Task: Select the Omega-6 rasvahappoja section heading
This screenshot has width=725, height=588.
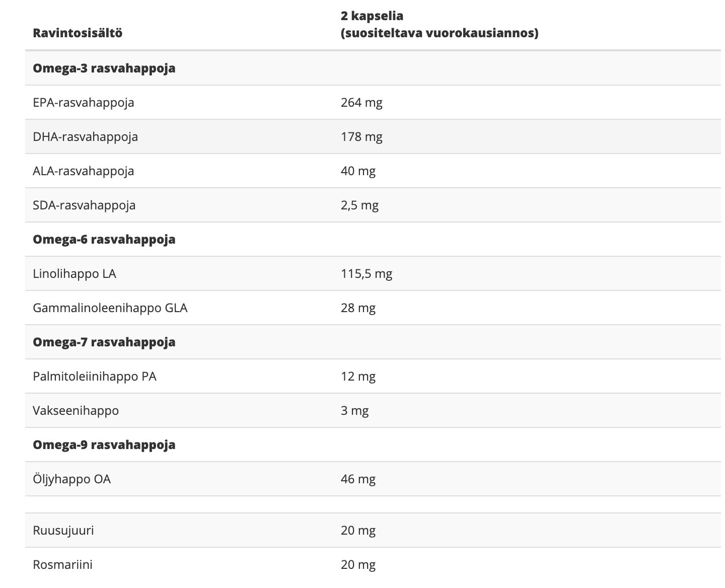Action: (104, 240)
